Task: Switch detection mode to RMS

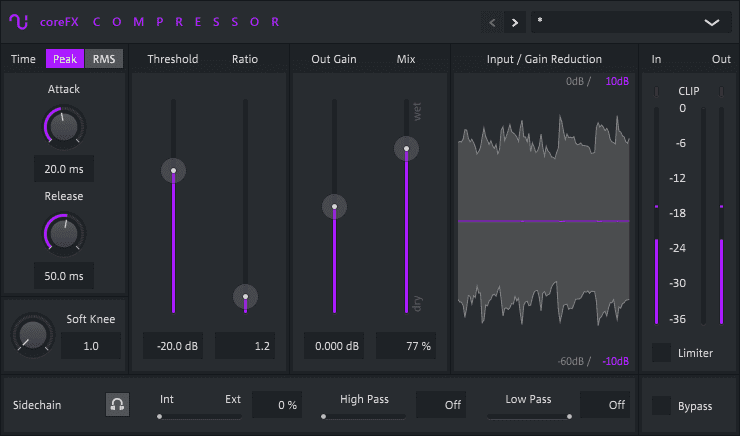Action: pyautogui.click(x=104, y=59)
